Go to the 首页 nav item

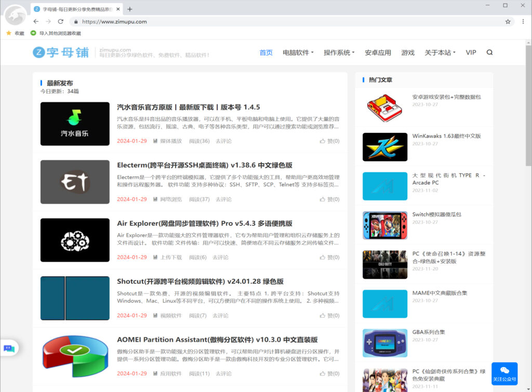tap(266, 52)
